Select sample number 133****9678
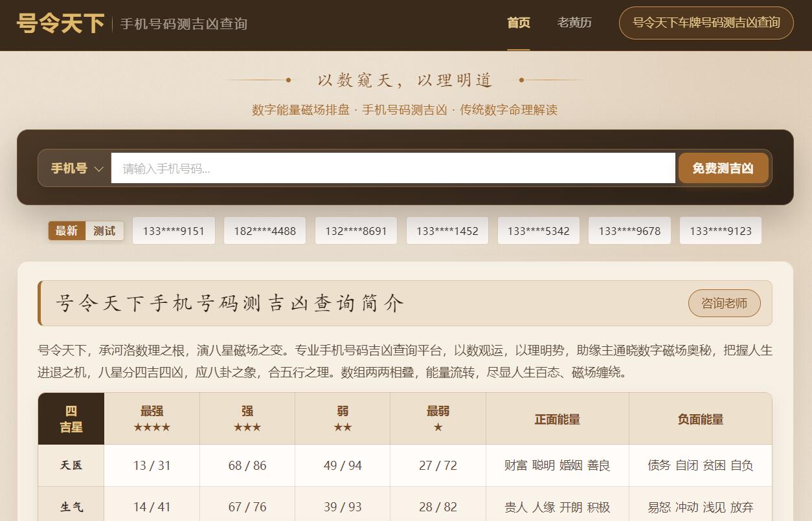Viewport: 812px width, 521px height. click(629, 231)
